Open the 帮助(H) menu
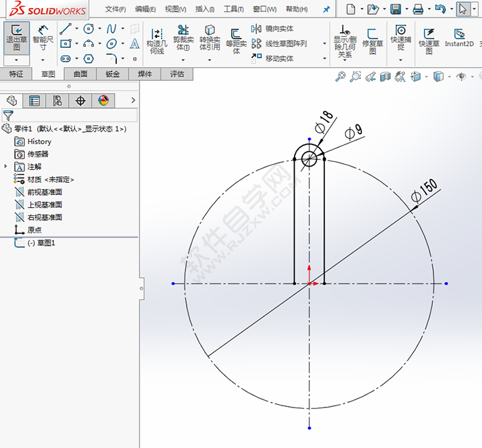The height and width of the screenshot is (448, 482). (297, 9)
